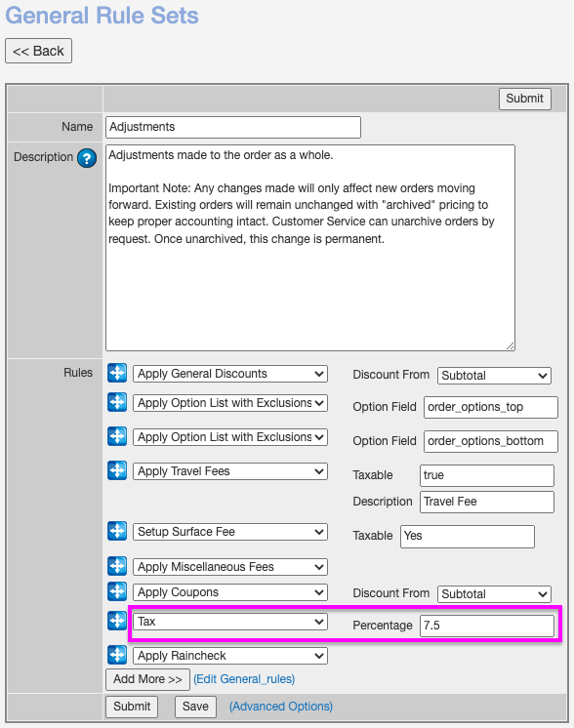This screenshot has height=728, width=574.
Task: Click the Description help question-mark icon
Action: 87,158
